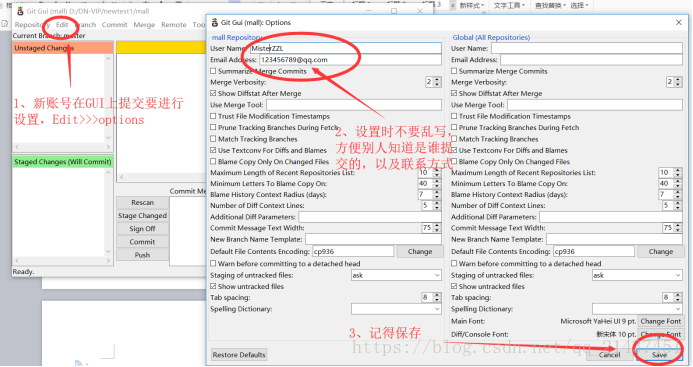The width and height of the screenshot is (693, 367).
Task: Toggle mall Trust File Modification Timestamps
Action: point(213,116)
